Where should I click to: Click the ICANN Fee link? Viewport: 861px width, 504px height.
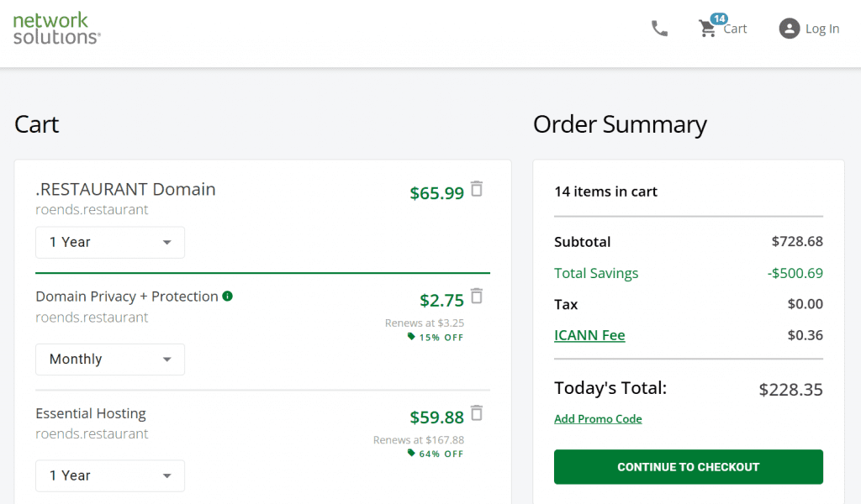(589, 335)
